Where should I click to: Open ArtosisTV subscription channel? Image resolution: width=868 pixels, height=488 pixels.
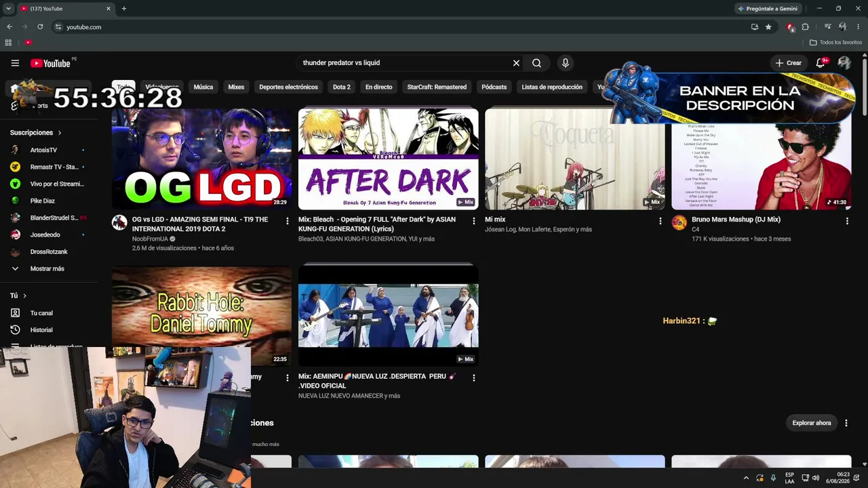pyautogui.click(x=47, y=150)
